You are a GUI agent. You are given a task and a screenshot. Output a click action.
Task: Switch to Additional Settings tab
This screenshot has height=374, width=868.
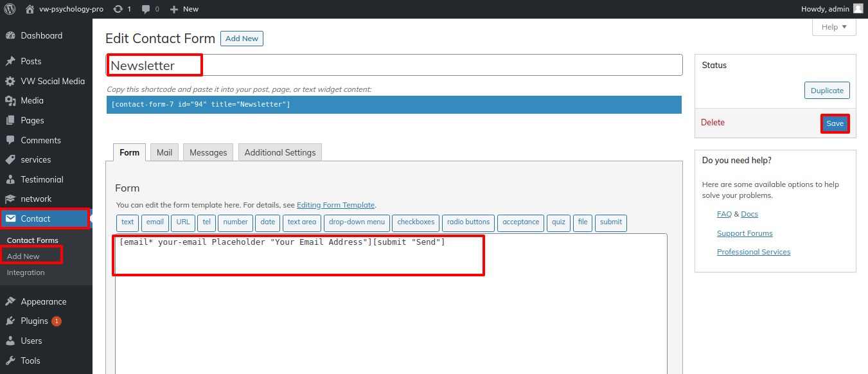(x=279, y=153)
